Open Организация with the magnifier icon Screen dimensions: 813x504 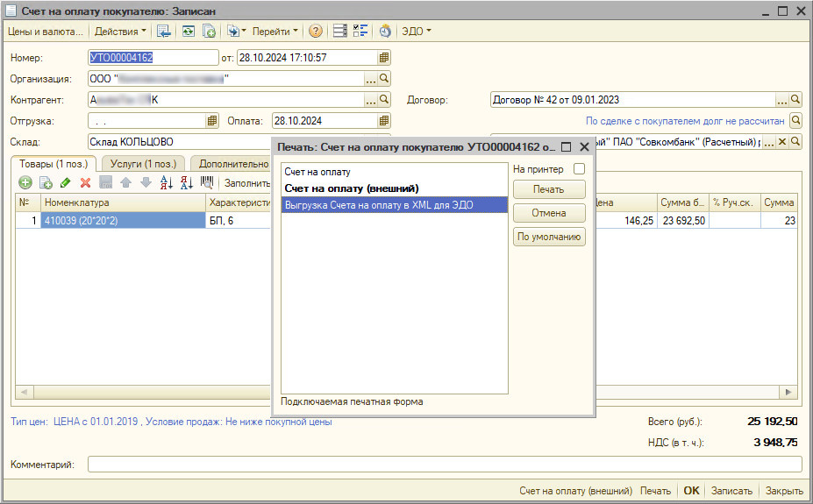383,78
